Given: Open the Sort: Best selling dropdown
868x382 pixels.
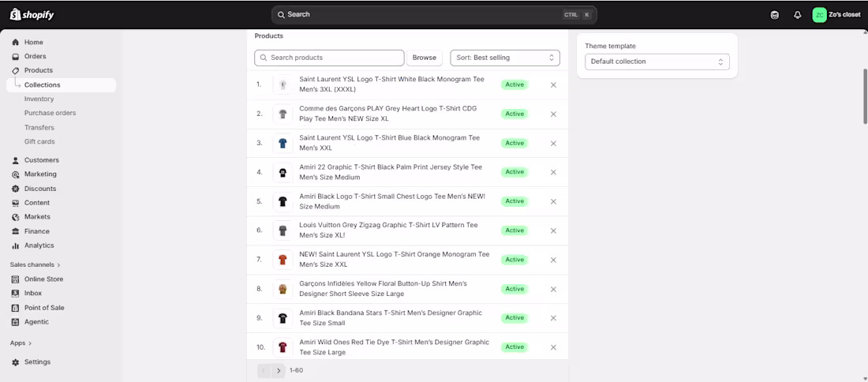Looking at the screenshot, I should 505,58.
